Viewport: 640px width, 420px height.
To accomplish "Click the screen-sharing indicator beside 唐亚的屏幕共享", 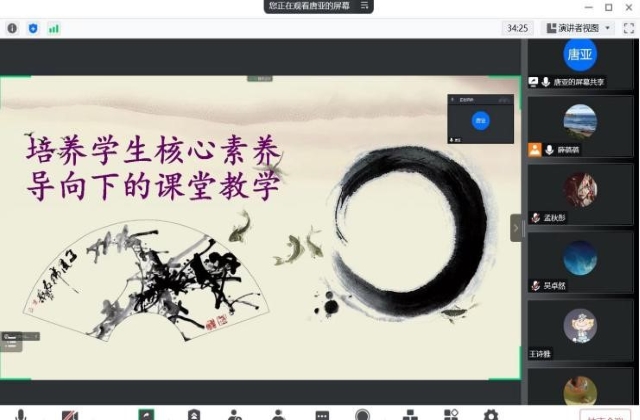I will 534,82.
